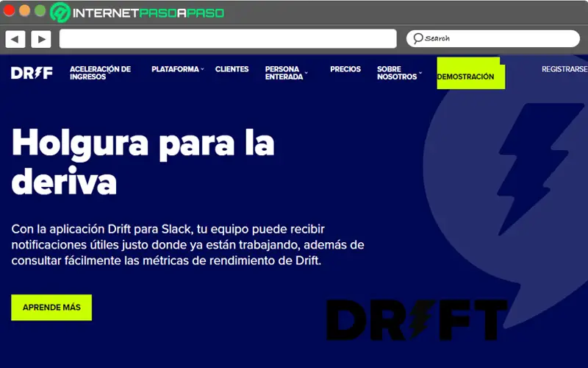Maximize the window with the green button
This screenshot has height=368, width=588.
click(40, 10)
